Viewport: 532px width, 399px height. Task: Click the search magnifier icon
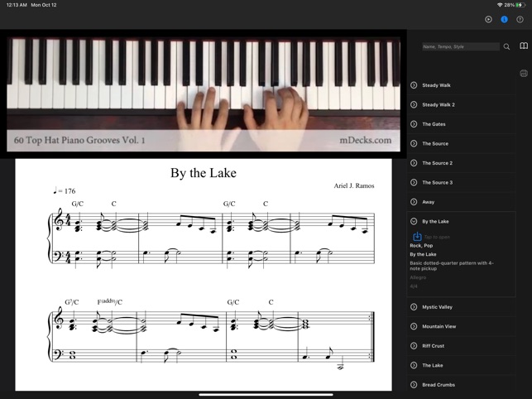pyautogui.click(x=506, y=47)
